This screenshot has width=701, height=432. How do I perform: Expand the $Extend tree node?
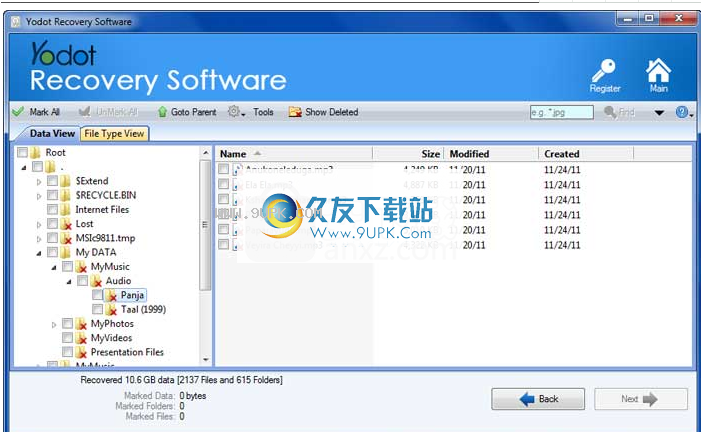point(39,182)
